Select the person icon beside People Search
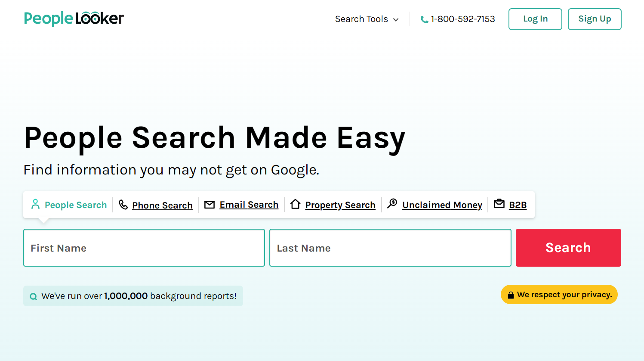644x361 pixels. [x=35, y=205]
